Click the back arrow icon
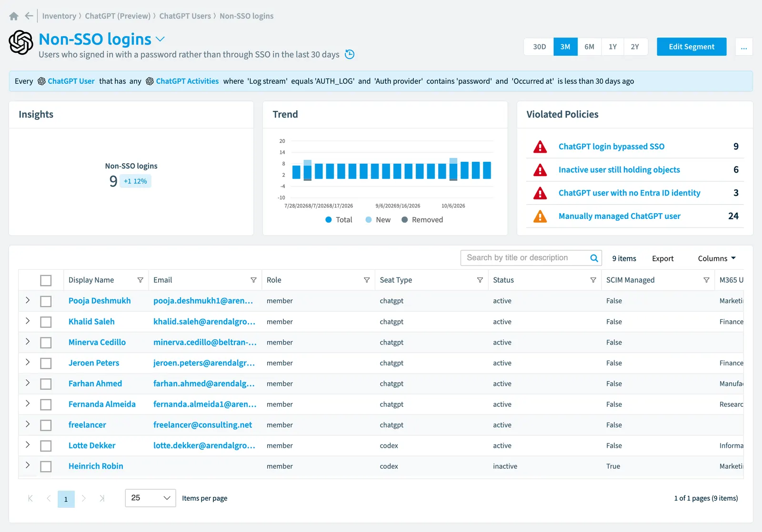 [x=29, y=16]
